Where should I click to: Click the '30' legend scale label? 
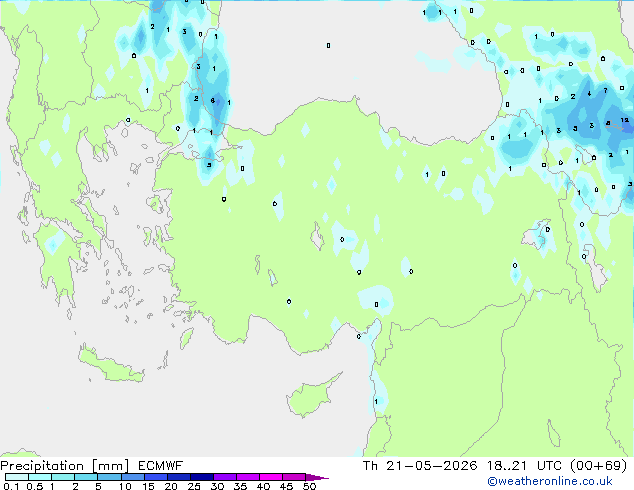tap(217, 486)
